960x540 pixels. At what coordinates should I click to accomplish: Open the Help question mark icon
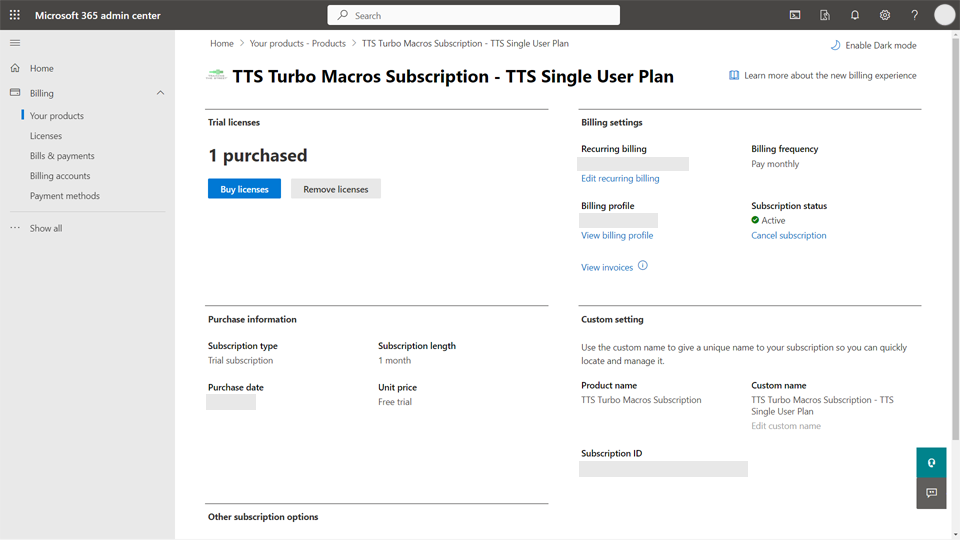pyautogui.click(x=915, y=15)
